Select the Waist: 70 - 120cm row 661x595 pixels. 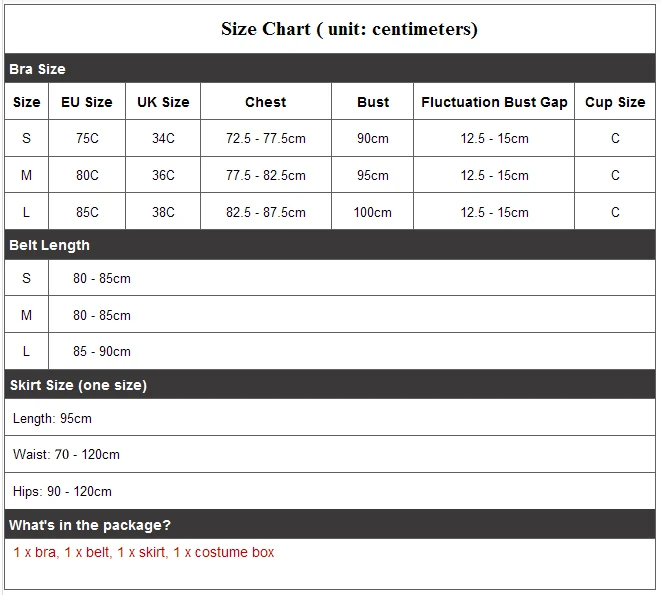(330, 454)
